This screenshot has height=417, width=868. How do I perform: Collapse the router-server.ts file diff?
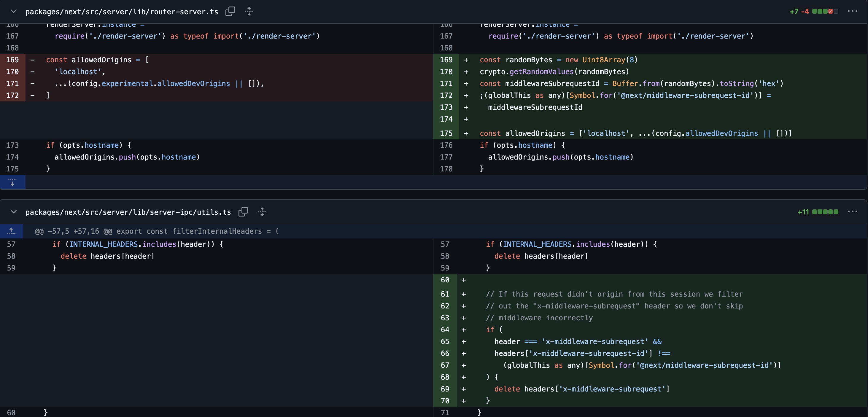pyautogui.click(x=13, y=12)
